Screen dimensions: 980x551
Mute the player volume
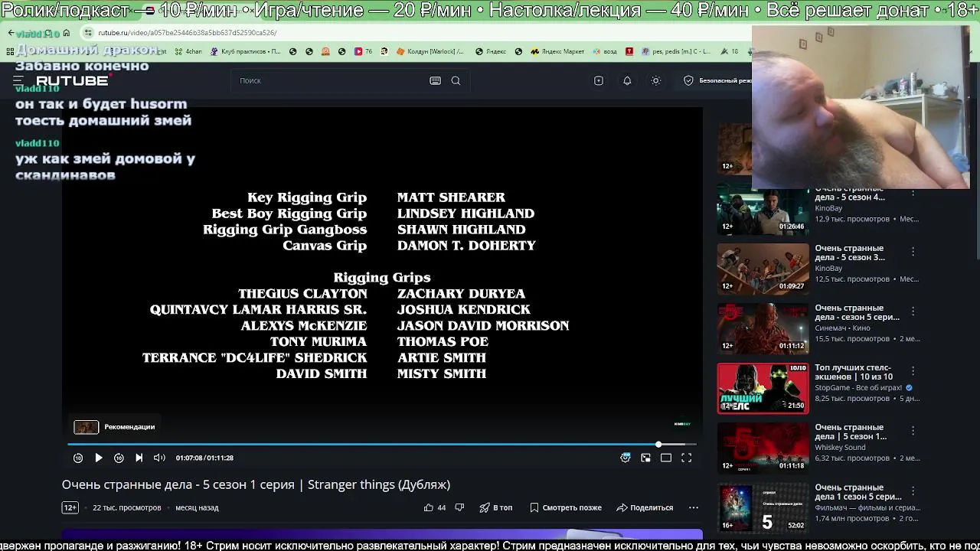click(x=159, y=458)
